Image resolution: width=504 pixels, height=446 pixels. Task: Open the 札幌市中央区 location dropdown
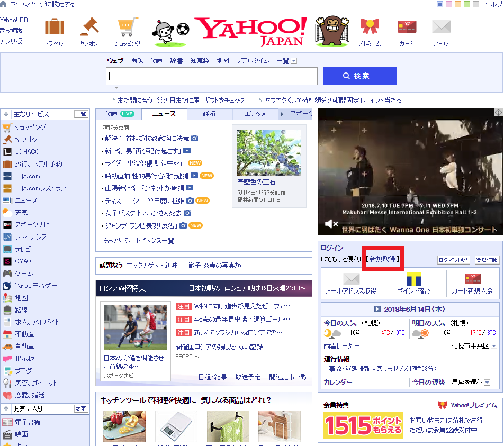494,346
